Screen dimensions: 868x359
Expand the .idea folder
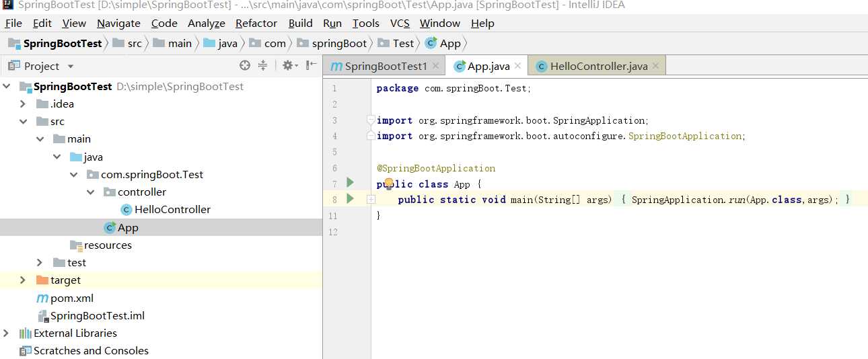(23, 104)
